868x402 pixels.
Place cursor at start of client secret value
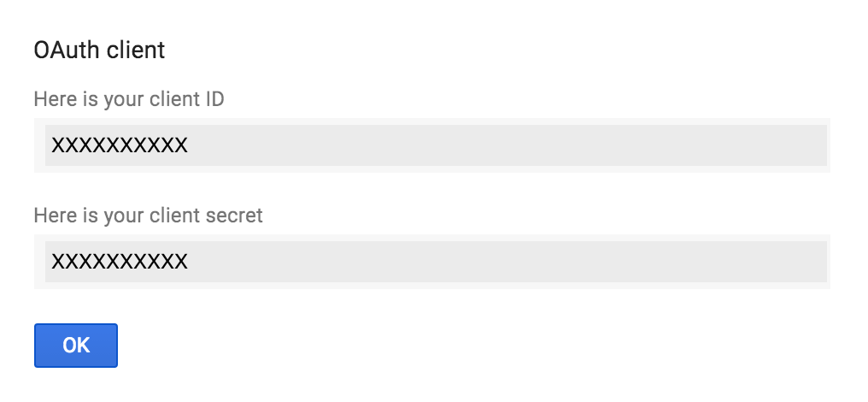point(52,261)
